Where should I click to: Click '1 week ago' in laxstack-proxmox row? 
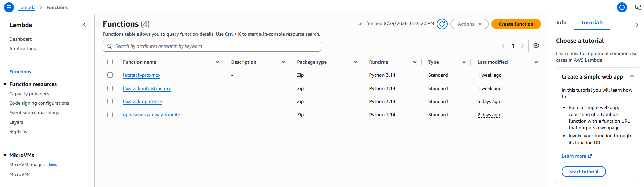click(x=489, y=75)
